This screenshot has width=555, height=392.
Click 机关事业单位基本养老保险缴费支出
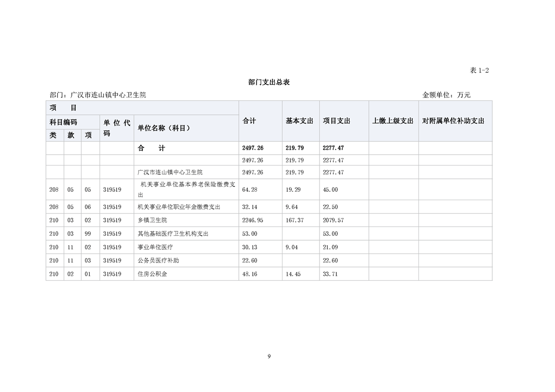[186, 190]
